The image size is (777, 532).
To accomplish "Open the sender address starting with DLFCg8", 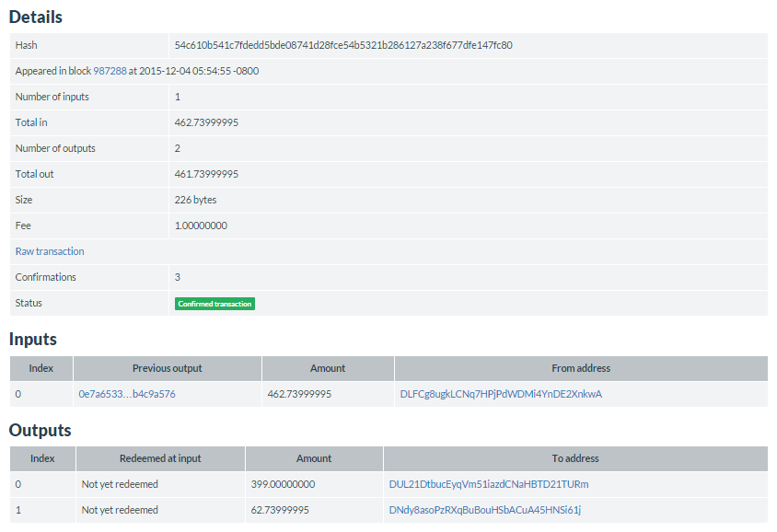I will coord(501,394).
